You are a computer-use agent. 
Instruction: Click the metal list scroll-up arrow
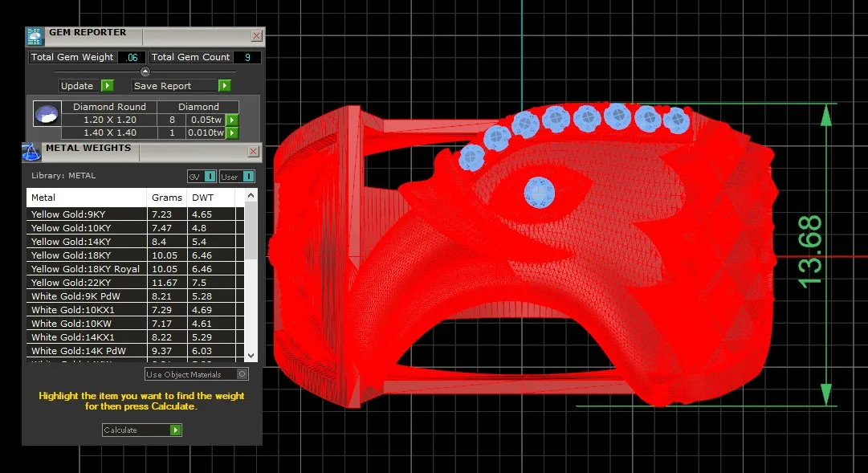tap(251, 195)
